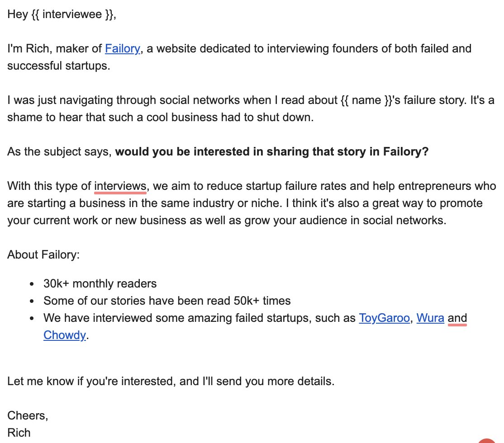Viewport: 504px width, 443px height.
Task: Click the bullet dot before "30k+ monthly readers"
Action: [x=32, y=284]
